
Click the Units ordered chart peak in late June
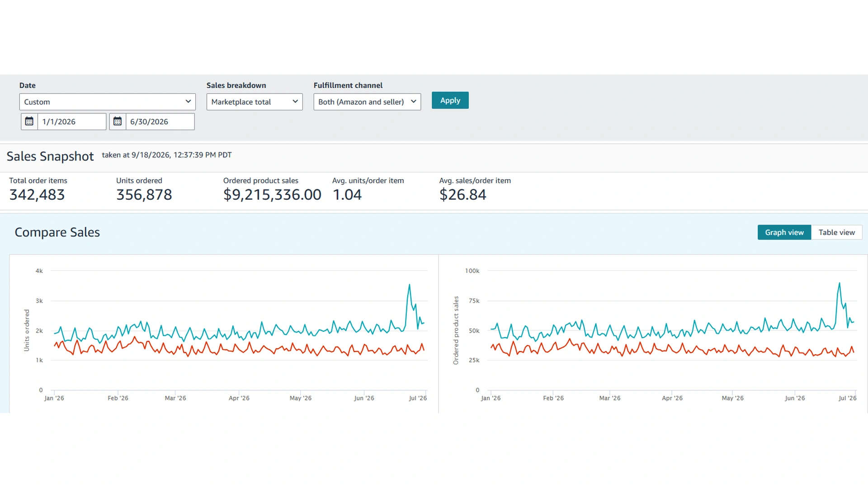410,285
